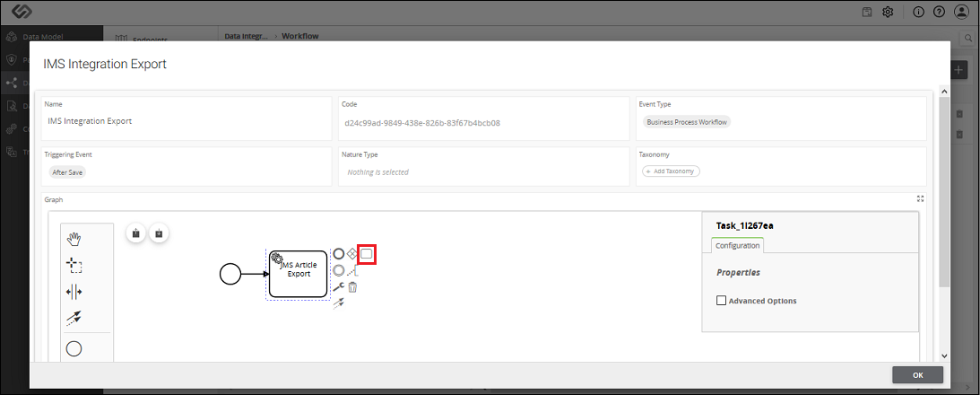This screenshot has height=395, width=980.
Task: Expand the Graph panel to fullscreen
Action: click(920, 198)
